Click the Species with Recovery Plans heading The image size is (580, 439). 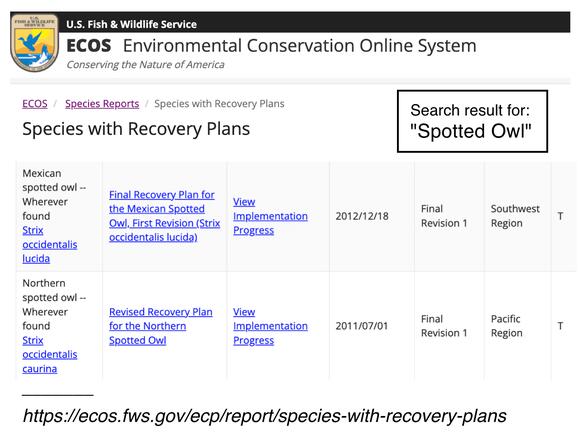point(136,129)
